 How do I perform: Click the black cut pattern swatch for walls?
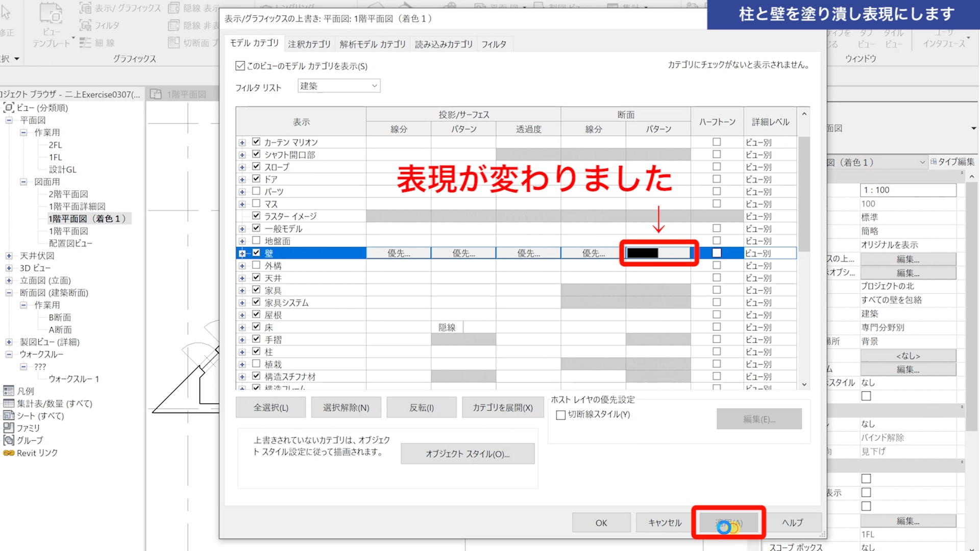(643, 253)
